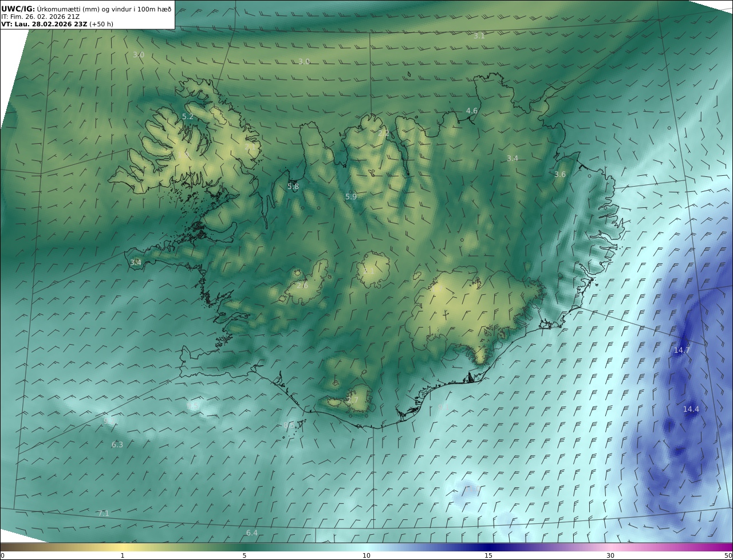Click the 5.9 value on the map
This screenshot has height=560, width=733.
point(351,196)
